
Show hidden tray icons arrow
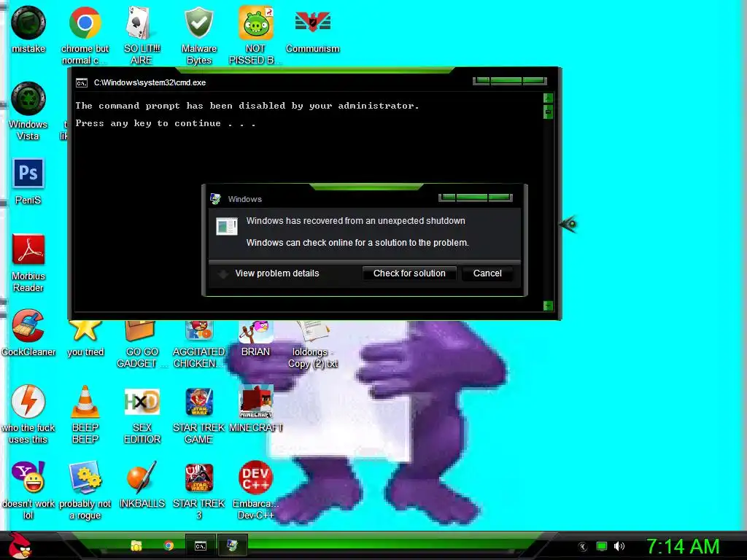583,547
